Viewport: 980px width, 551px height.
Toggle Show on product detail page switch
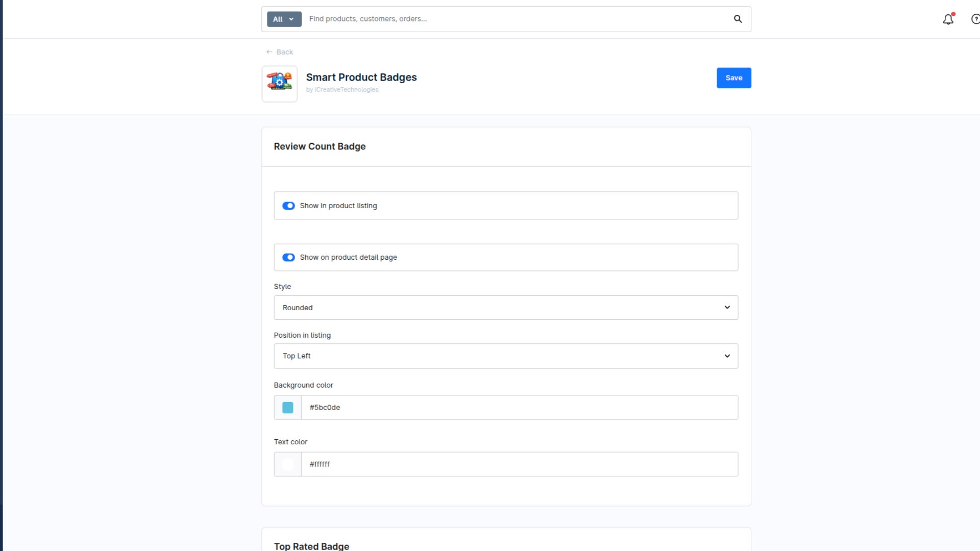coord(288,257)
